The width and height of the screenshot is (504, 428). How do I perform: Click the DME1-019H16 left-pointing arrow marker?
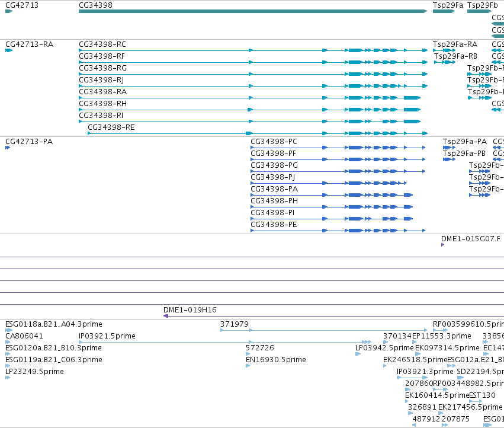coord(166,316)
